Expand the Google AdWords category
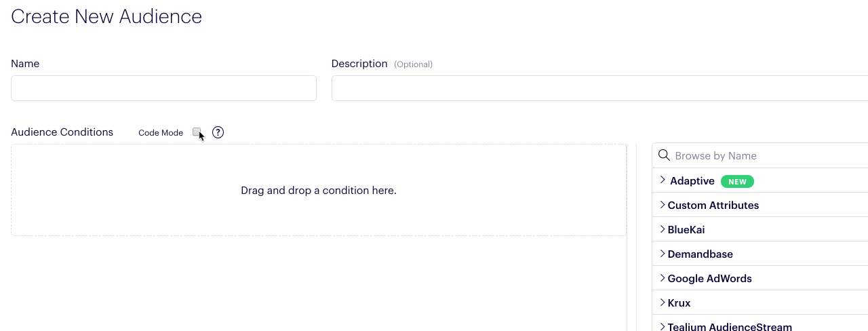This screenshot has height=331, width=868. (759, 278)
